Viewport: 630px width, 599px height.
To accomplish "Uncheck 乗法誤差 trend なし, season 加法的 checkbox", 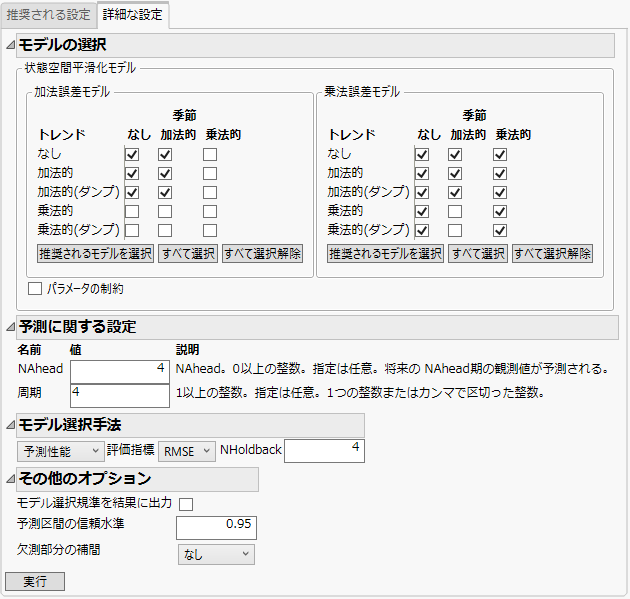I will [x=455, y=155].
